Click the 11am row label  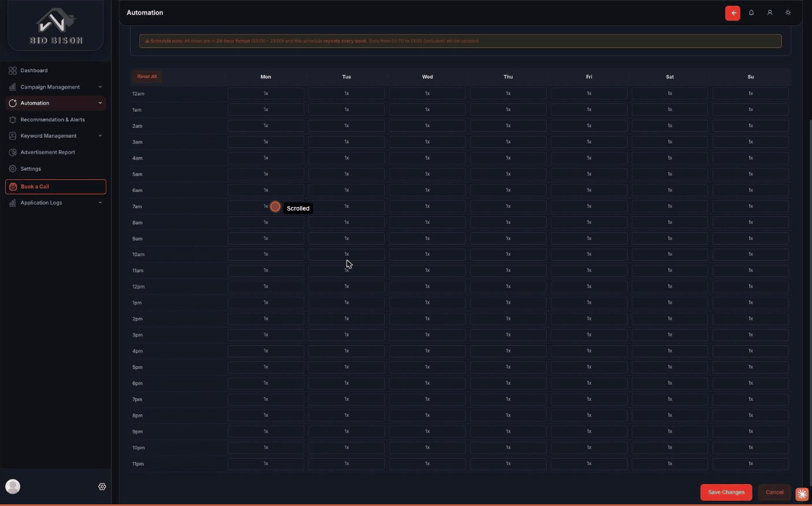[x=138, y=271]
